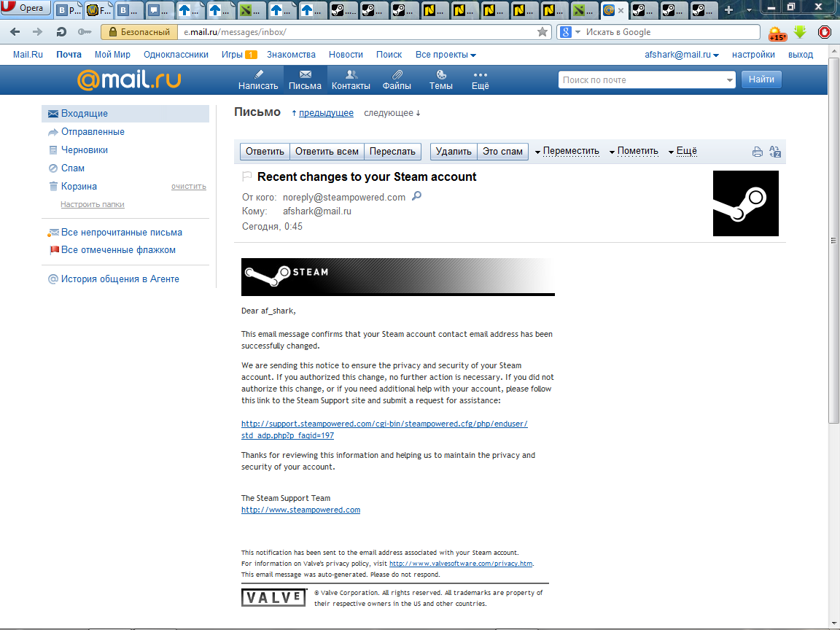Open История общения в Агенте

(x=120, y=279)
